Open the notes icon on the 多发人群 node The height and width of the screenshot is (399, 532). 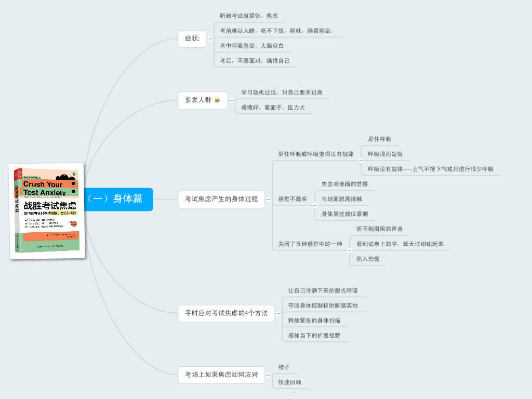(218, 100)
